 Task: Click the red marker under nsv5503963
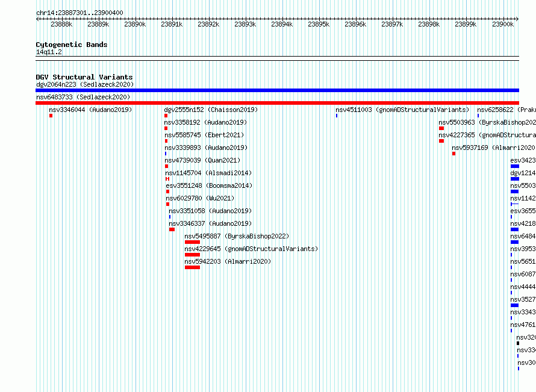point(441,128)
